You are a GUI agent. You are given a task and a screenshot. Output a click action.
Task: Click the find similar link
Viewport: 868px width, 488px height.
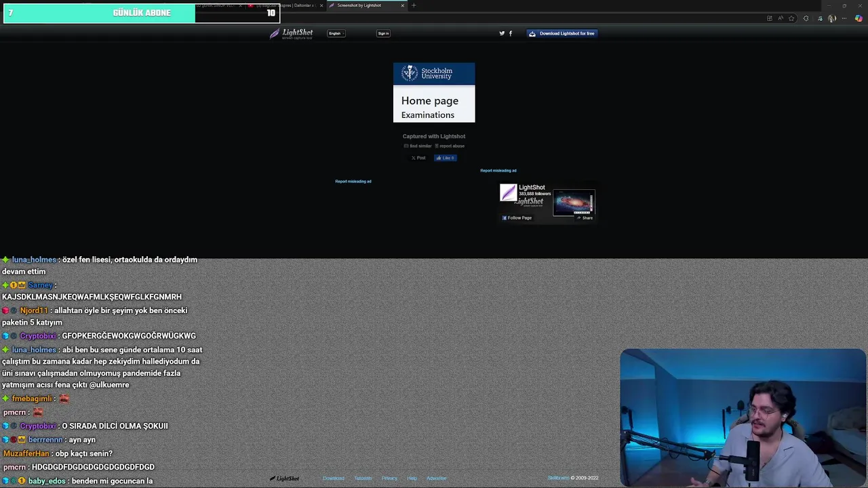(418, 146)
